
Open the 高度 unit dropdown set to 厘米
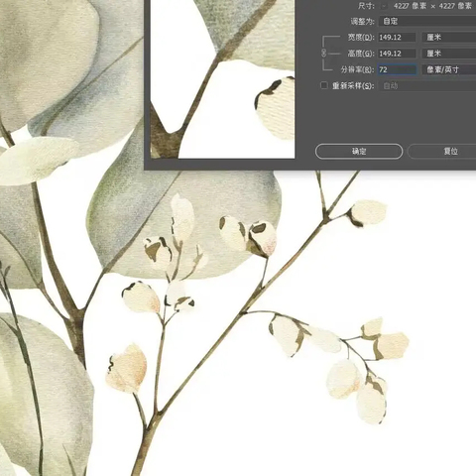tap(449, 54)
